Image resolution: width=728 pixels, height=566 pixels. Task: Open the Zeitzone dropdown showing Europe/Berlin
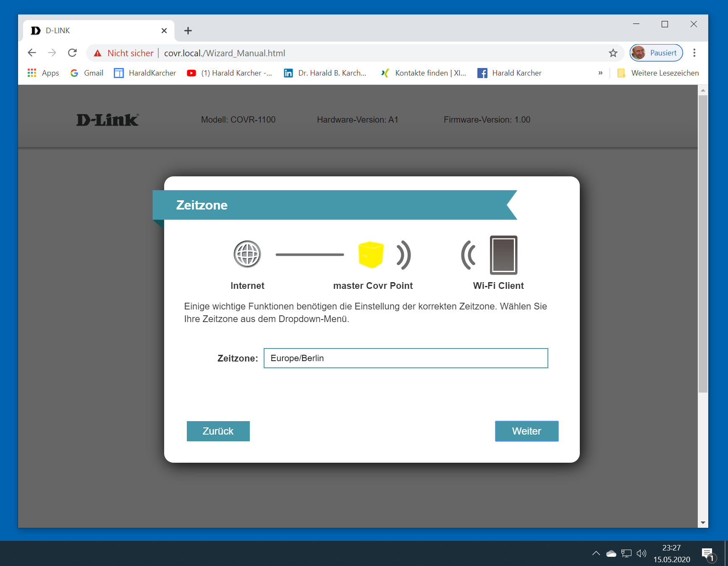[x=406, y=358]
